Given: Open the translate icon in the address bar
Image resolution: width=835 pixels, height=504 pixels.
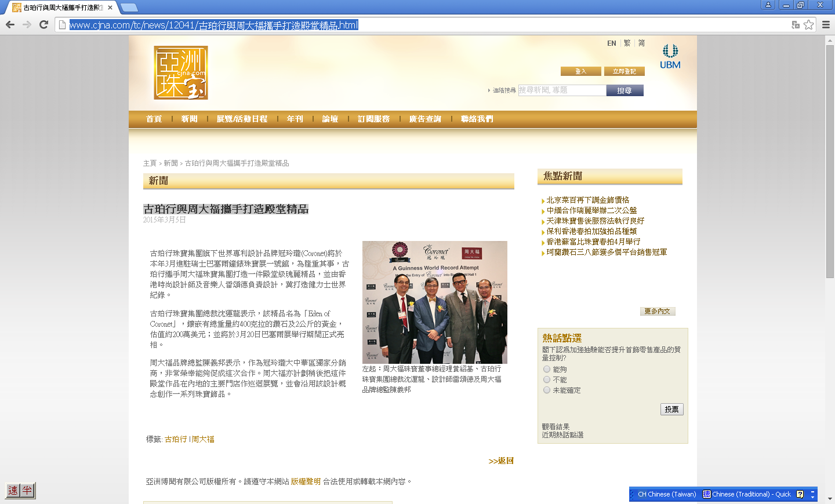Looking at the screenshot, I should (796, 25).
